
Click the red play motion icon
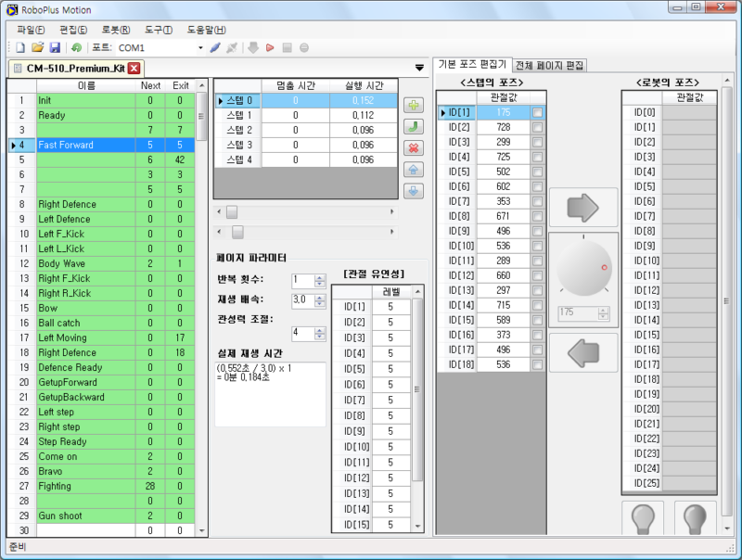pyautogui.click(x=270, y=48)
